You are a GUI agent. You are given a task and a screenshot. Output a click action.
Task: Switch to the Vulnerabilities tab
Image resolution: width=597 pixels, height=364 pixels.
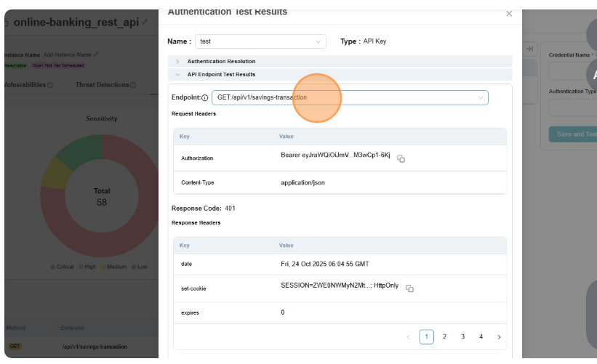coord(25,85)
